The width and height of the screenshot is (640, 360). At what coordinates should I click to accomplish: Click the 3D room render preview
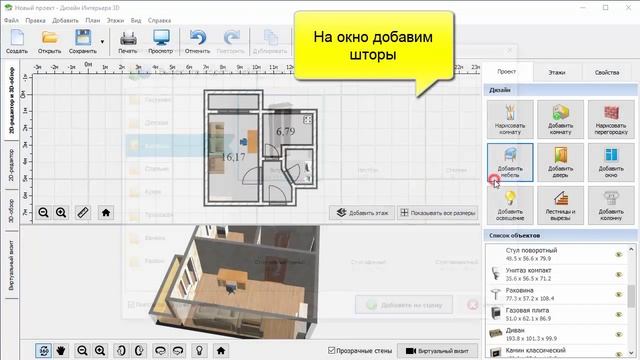[234, 282]
